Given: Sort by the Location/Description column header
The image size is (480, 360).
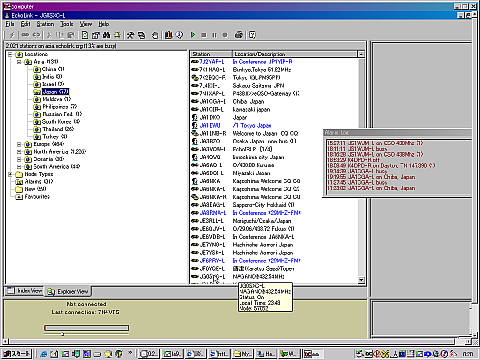Looking at the screenshot, I should click(294, 54).
